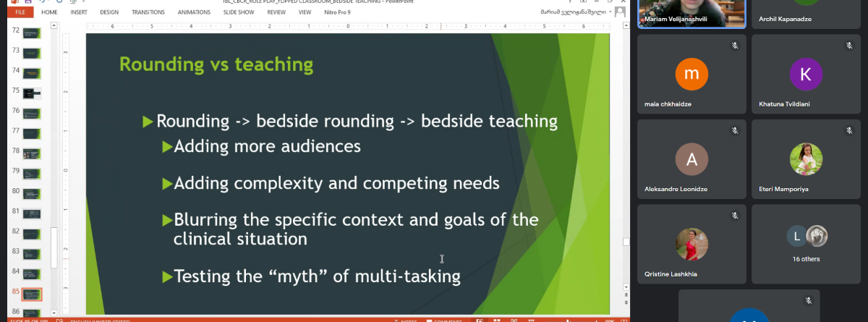Click thumbnail pane scroll-up arrow
Viewport: 868px width, 322px height.
(x=53, y=26)
